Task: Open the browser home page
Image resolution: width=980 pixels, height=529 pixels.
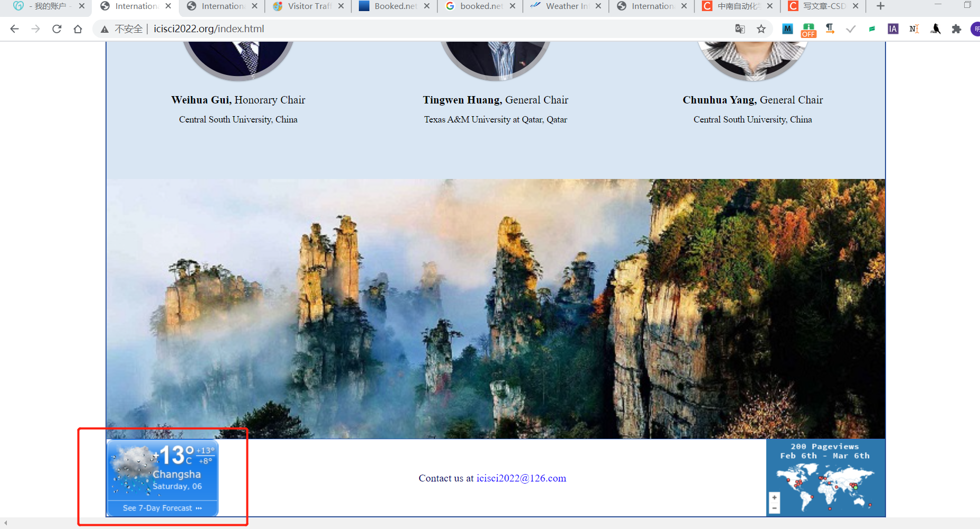Action: pyautogui.click(x=78, y=29)
